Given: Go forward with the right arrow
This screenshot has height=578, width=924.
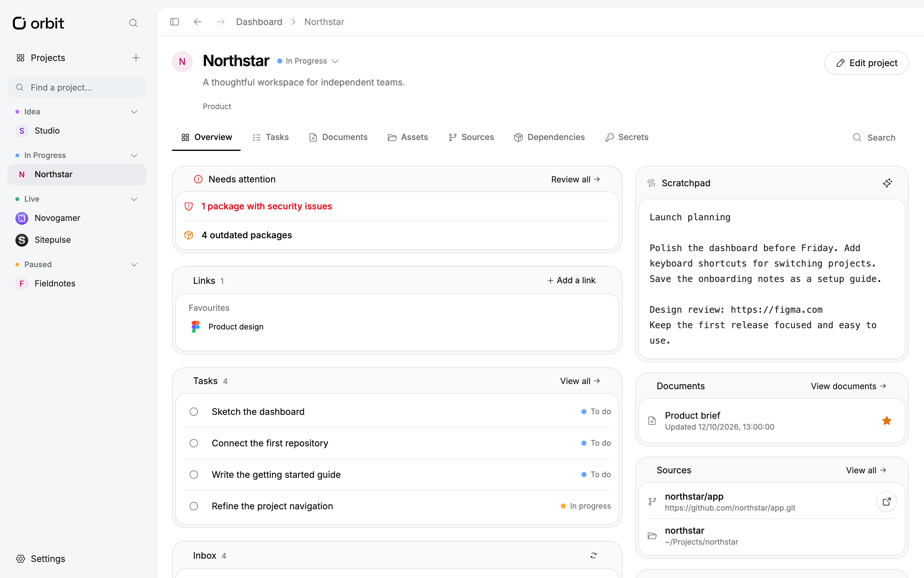Looking at the screenshot, I should 221,22.
